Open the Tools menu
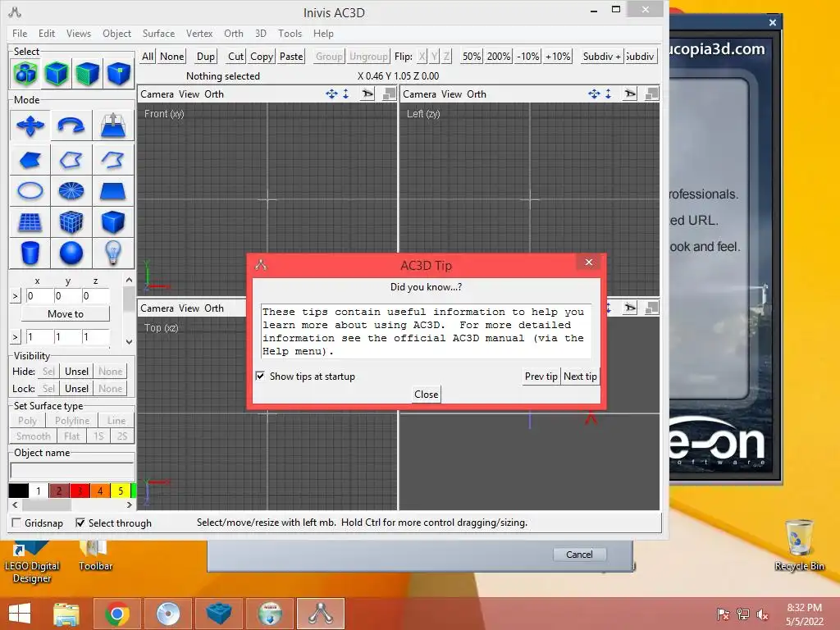840x630 pixels. click(x=290, y=33)
